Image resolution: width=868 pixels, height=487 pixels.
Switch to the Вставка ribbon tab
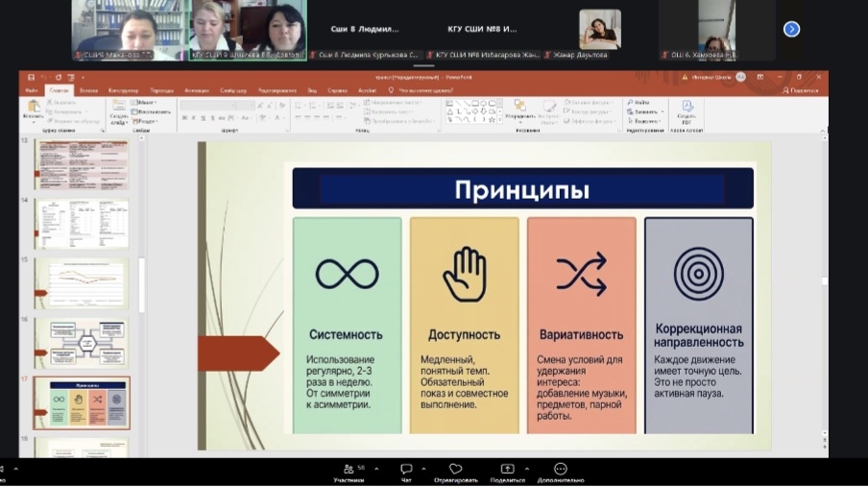click(88, 90)
